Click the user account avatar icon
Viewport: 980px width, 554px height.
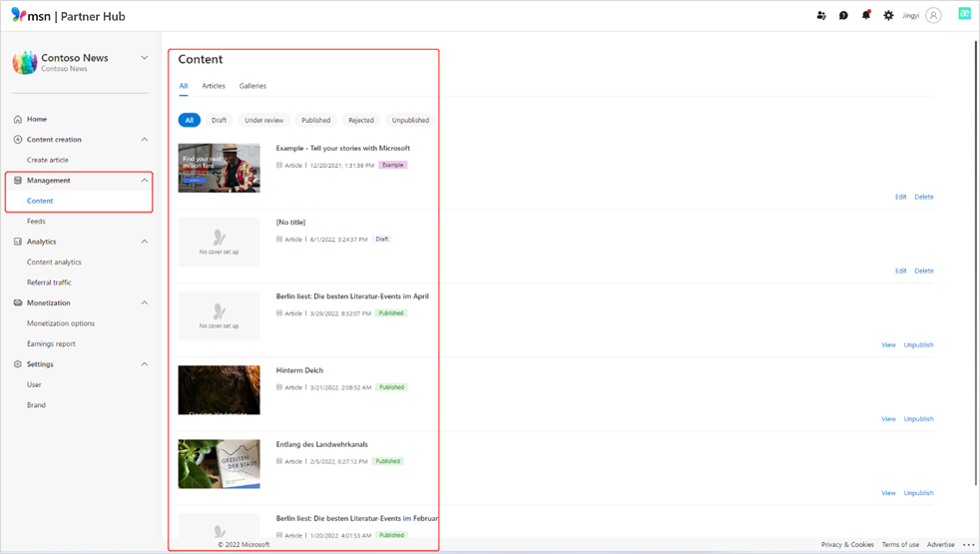pyautogui.click(x=933, y=15)
